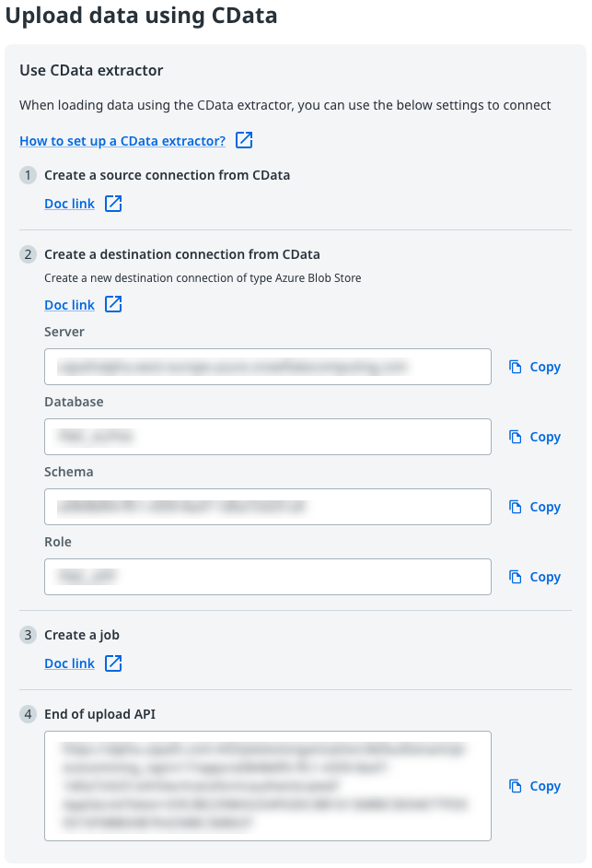
Task: Click the Server input field
Action: (267, 366)
